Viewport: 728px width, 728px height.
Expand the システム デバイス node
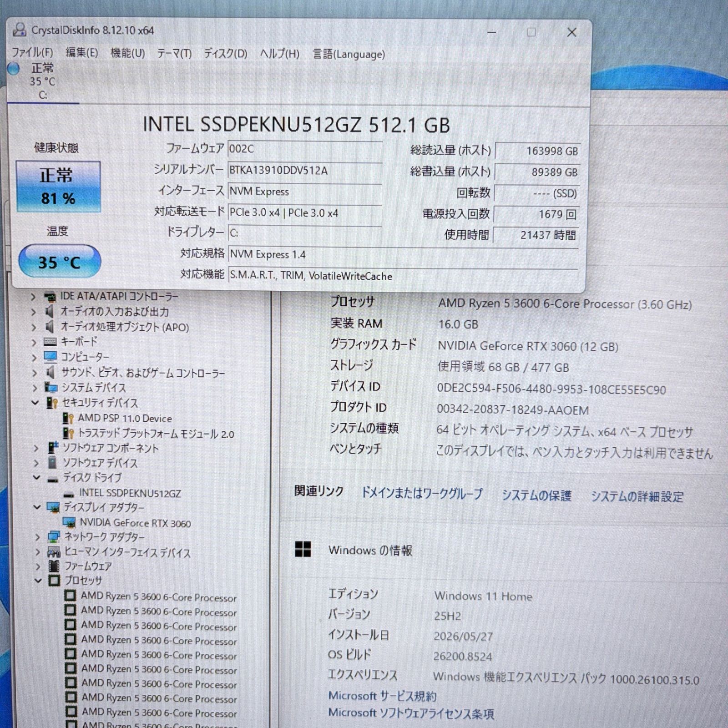pos(35,388)
